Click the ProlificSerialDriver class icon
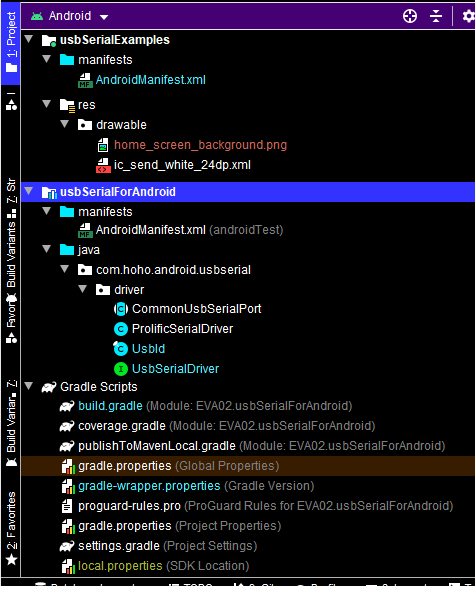Screen dimensions: 475x611 coord(121,329)
